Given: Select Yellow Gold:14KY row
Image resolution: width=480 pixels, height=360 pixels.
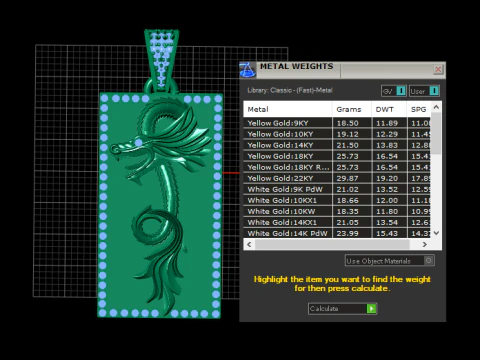Looking at the screenshot, I should [x=337, y=145].
